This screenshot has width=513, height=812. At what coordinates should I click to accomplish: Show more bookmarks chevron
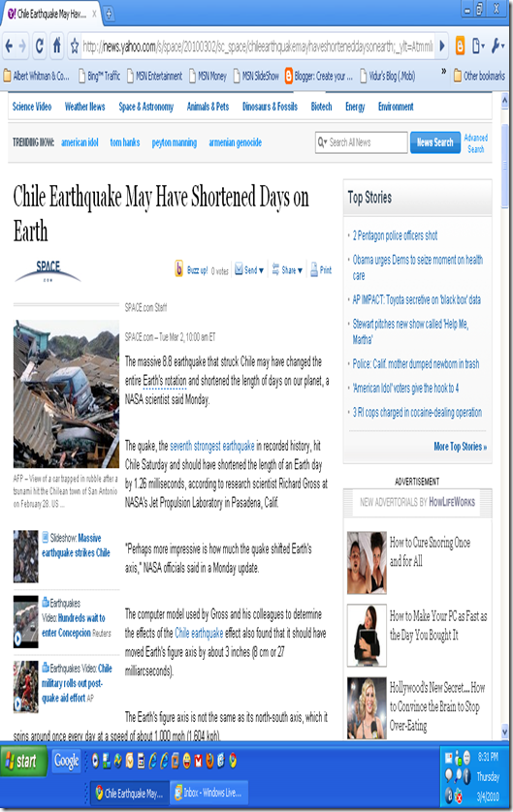443,71
